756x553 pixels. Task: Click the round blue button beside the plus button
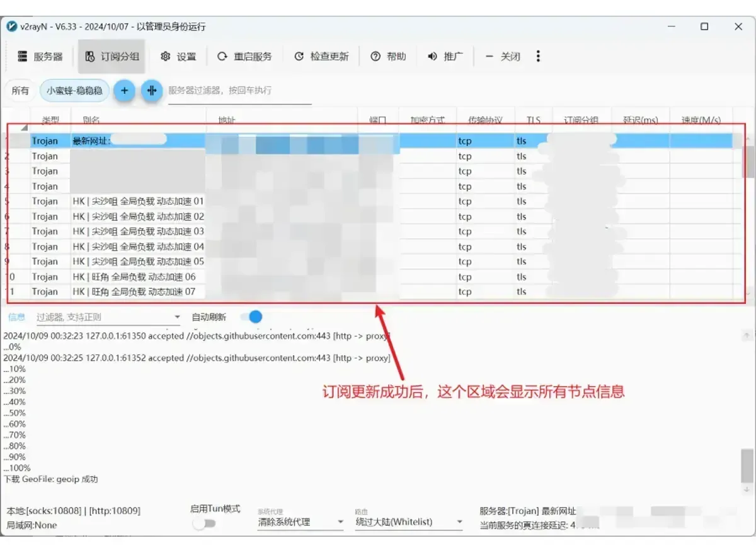pyautogui.click(x=151, y=91)
